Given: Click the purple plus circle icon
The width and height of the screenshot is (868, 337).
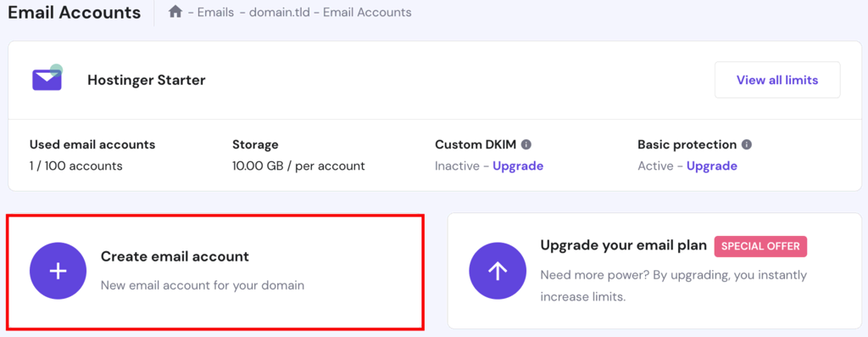Looking at the screenshot, I should pyautogui.click(x=58, y=271).
